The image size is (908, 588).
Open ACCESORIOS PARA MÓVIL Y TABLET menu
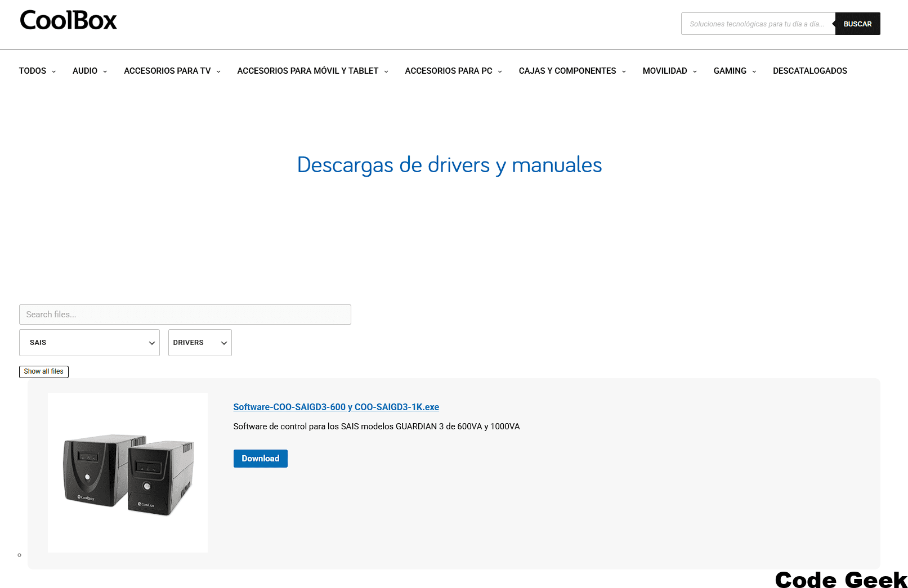(308, 71)
